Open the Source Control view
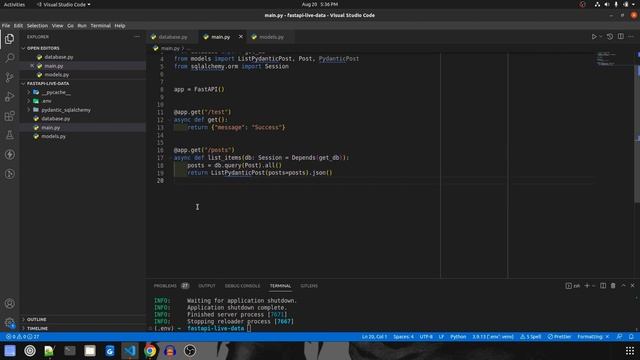 tap(9, 77)
